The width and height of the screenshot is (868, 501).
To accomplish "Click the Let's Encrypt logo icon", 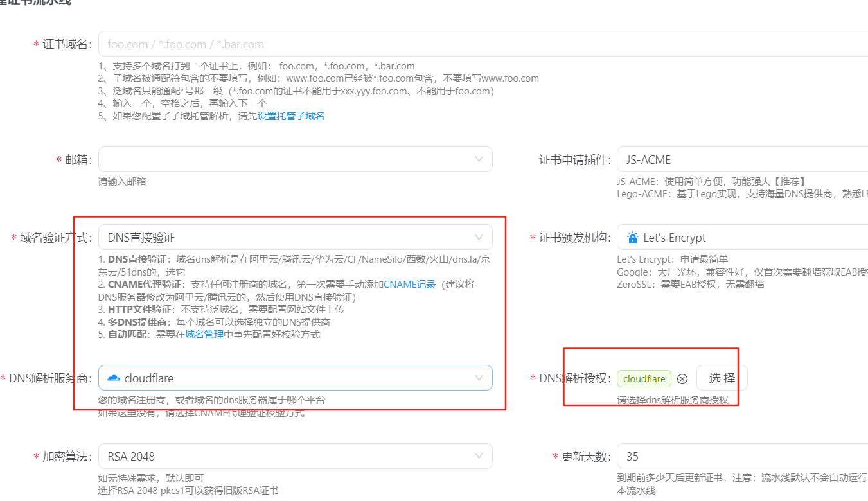I will [633, 238].
